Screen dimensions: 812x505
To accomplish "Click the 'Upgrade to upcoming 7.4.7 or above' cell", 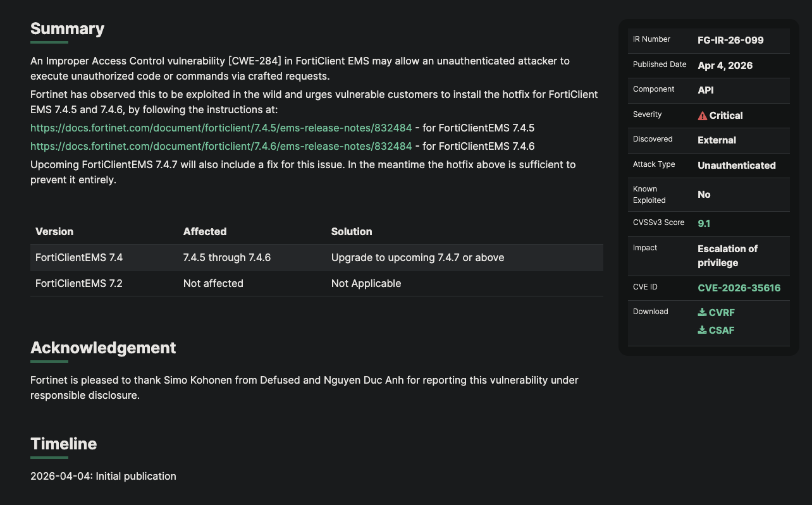I will [x=417, y=258].
